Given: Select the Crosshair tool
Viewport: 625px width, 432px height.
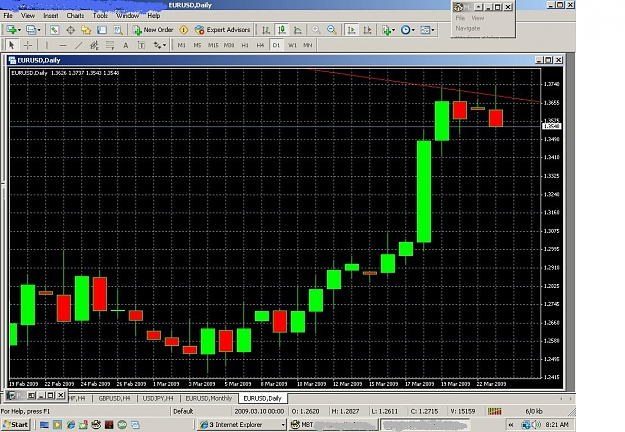Looking at the screenshot, I should [28, 45].
